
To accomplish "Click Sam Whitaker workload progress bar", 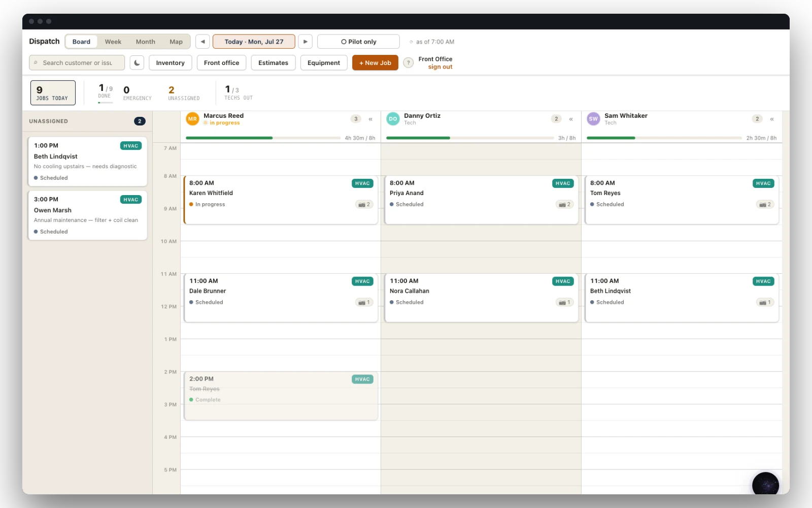I will [664, 138].
